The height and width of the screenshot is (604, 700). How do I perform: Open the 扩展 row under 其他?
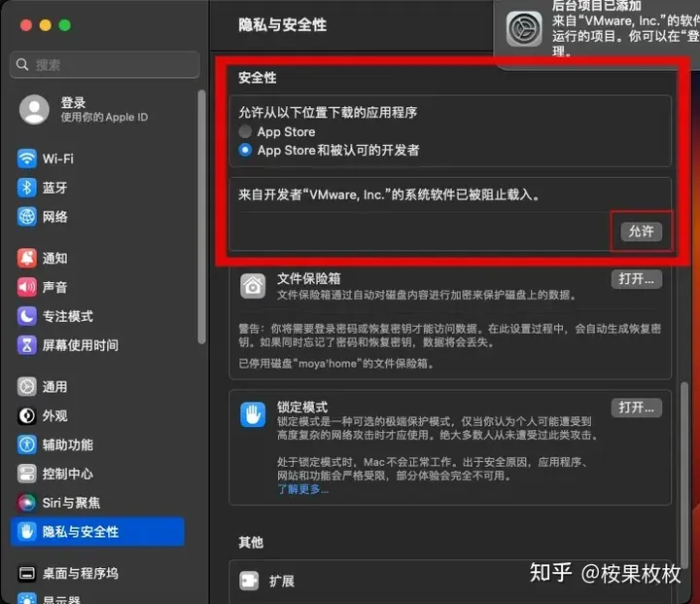pyautogui.click(x=450, y=581)
